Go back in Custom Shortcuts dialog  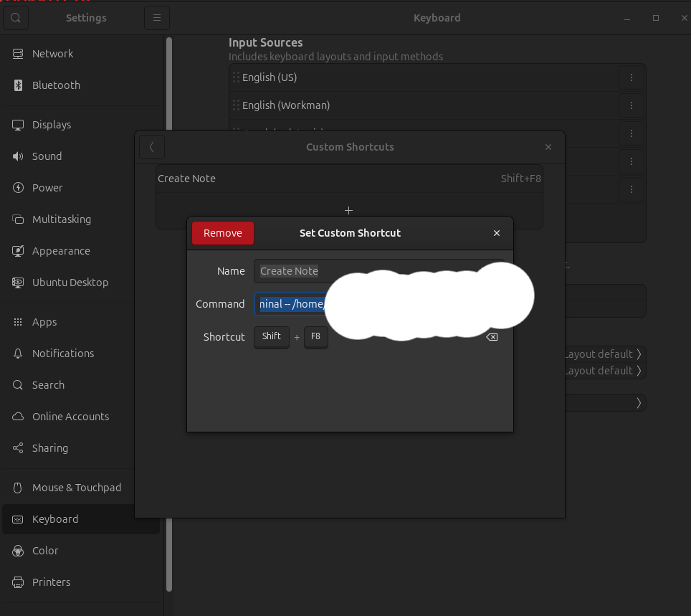(152, 147)
